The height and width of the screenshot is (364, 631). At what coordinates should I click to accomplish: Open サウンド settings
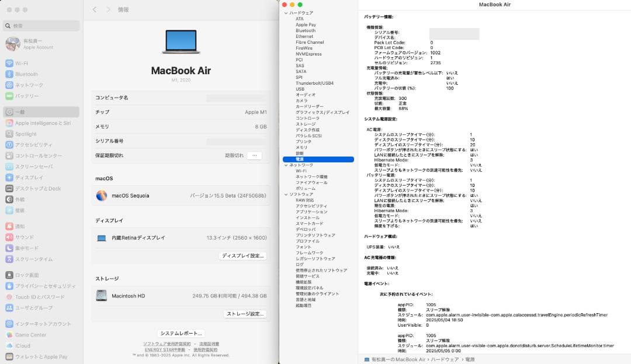point(41,237)
